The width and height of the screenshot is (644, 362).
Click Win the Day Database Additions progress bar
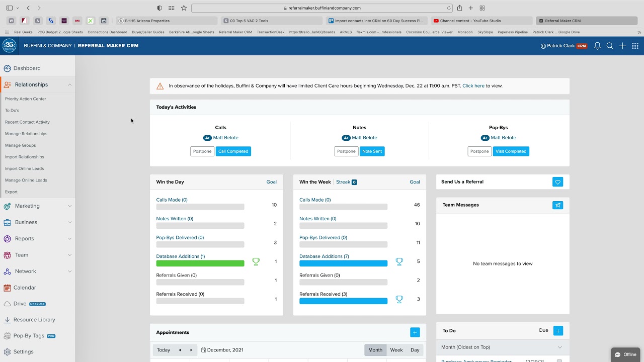pyautogui.click(x=200, y=263)
